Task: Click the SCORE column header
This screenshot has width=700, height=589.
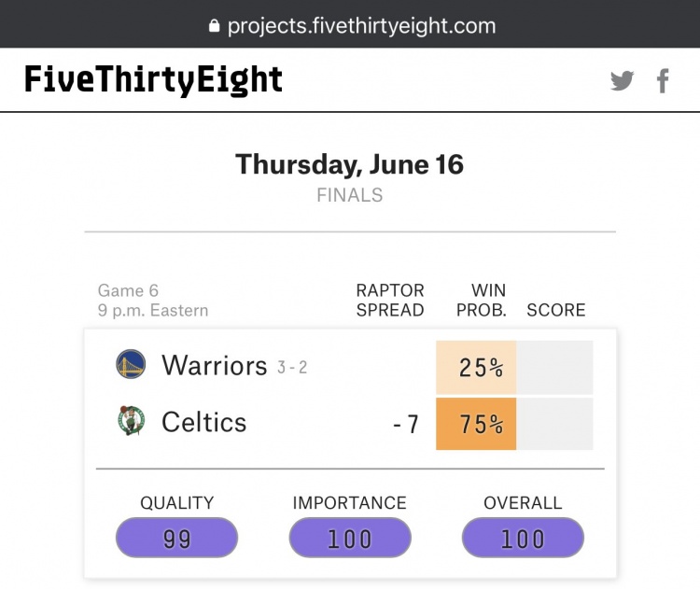Action: pyautogui.click(x=556, y=310)
